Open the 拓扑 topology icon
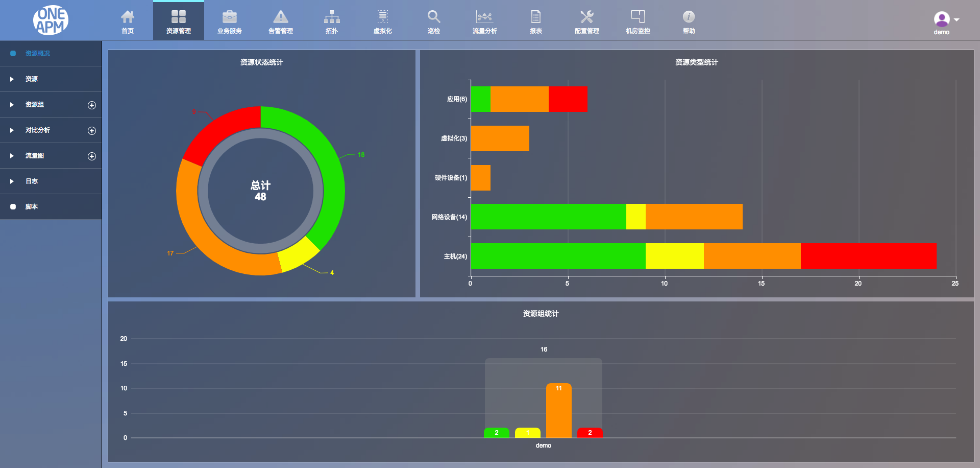 pyautogui.click(x=332, y=17)
